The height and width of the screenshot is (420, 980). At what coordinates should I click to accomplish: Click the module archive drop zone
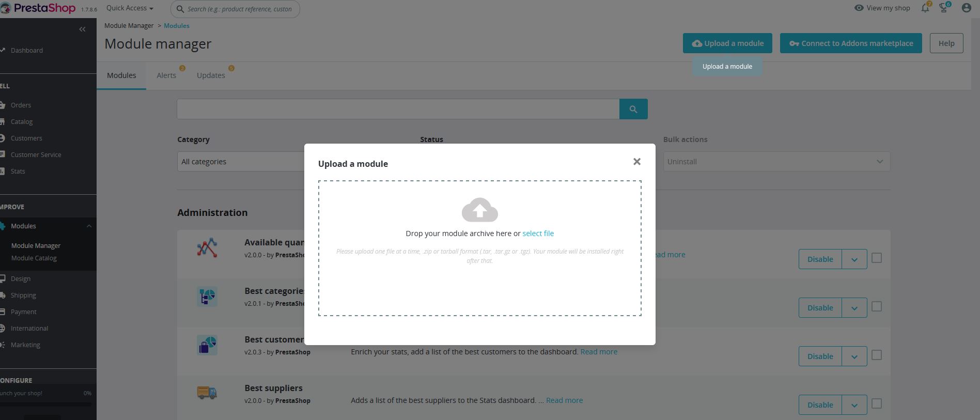(x=480, y=248)
